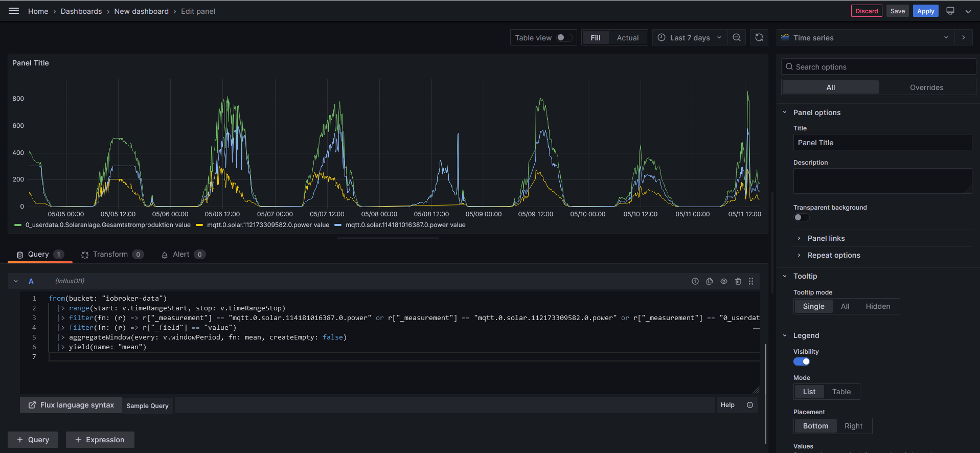Click the Apply button
Image resolution: width=980 pixels, height=453 pixels.
925,11
